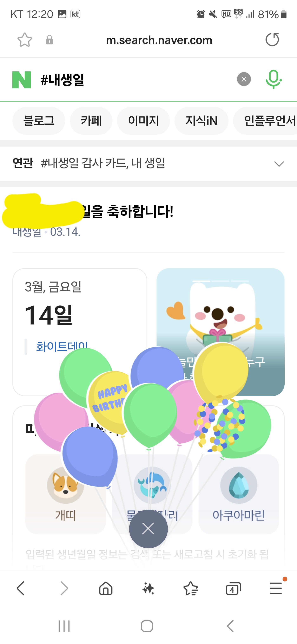
Task: Reload the page with refresh icon
Action: point(272,40)
